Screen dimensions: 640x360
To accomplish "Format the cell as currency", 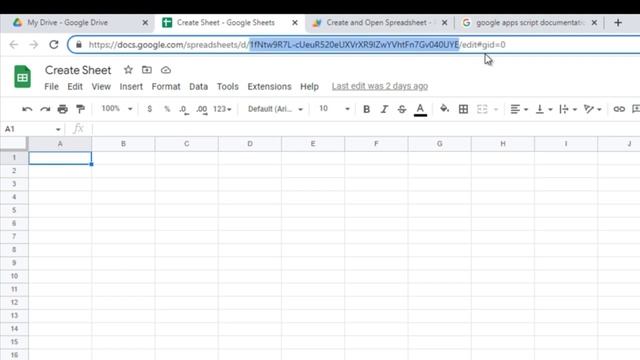I will 150,109.
